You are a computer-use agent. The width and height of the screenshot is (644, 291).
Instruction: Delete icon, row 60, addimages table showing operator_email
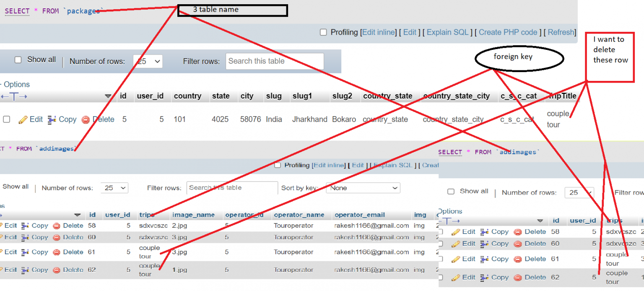point(57,237)
